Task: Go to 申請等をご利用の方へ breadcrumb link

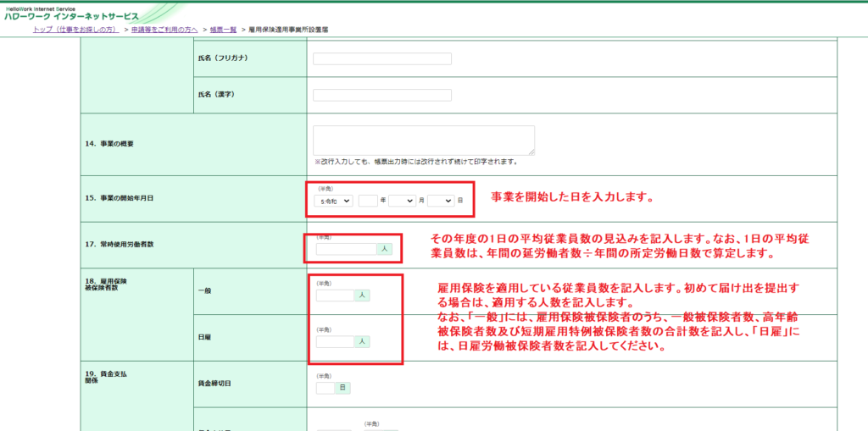Action: point(164,30)
